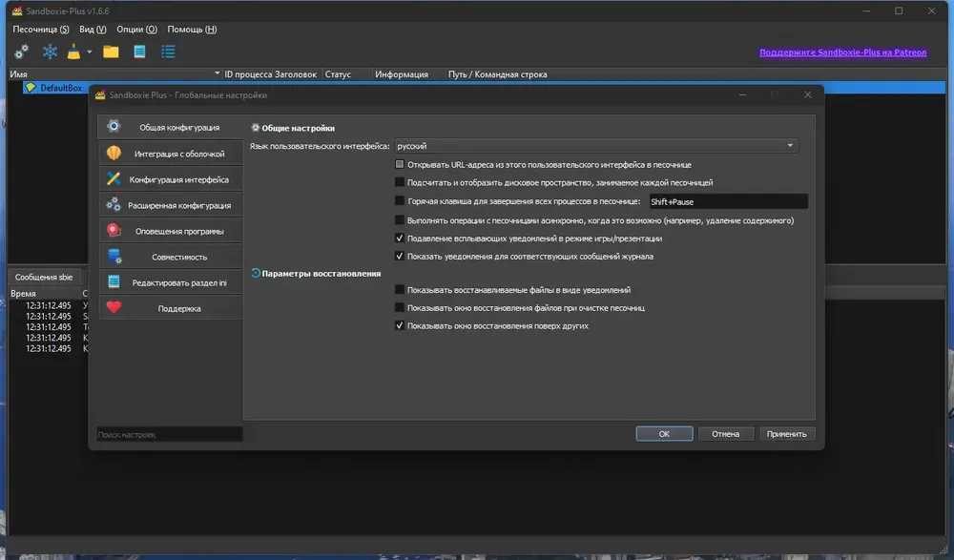Click the blue notepad ini editor icon
Image resolution: width=954 pixels, height=560 pixels.
(x=139, y=52)
